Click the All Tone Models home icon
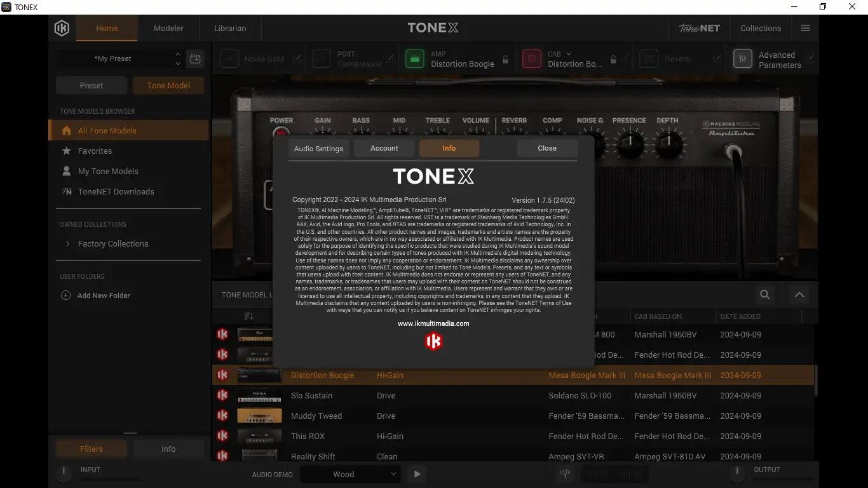 coord(66,130)
